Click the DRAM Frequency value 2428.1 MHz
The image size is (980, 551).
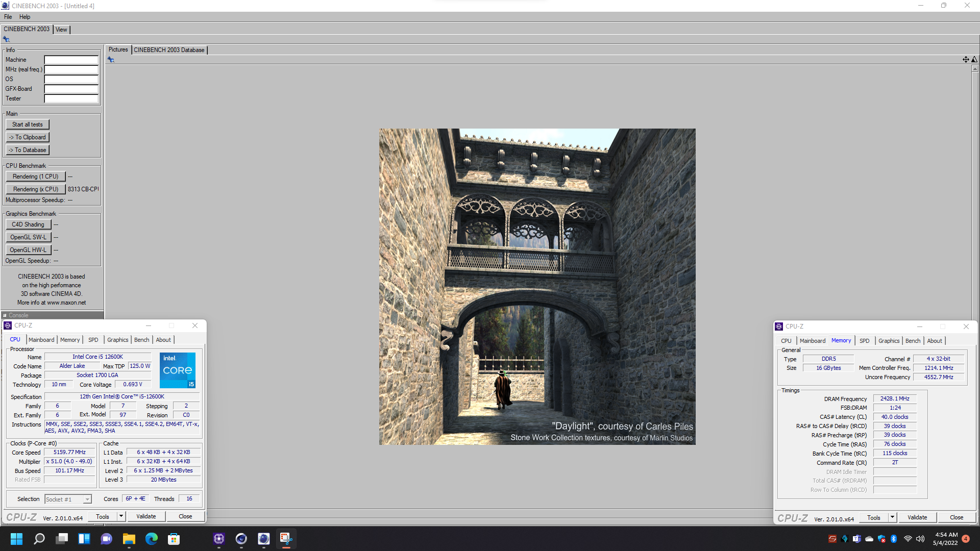click(894, 399)
